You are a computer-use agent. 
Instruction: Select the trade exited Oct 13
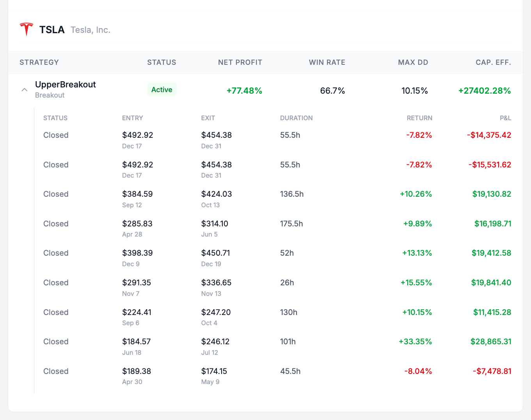point(216,194)
